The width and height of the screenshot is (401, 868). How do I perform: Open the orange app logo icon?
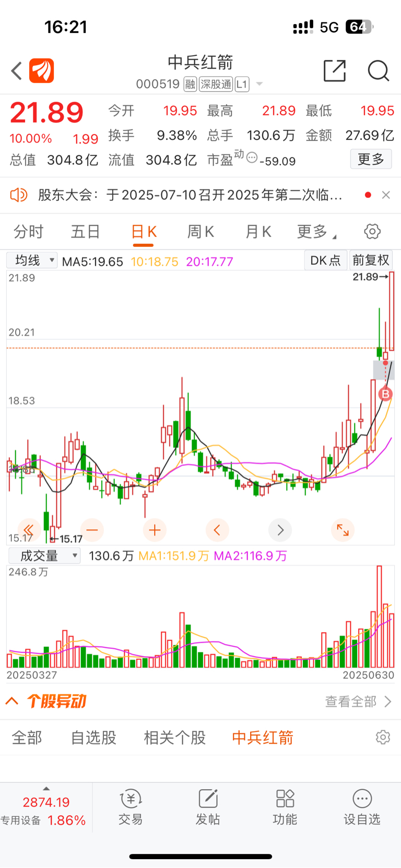[x=42, y=70]
